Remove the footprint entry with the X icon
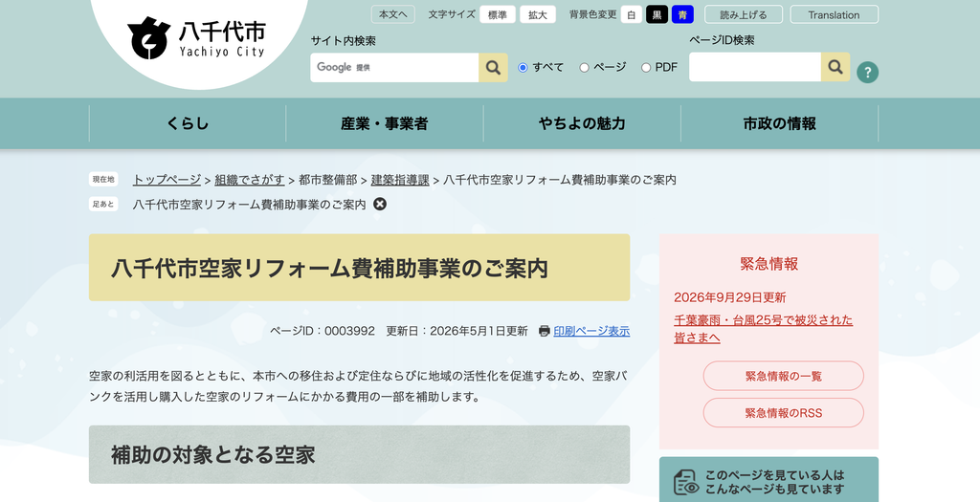Viewport: 980px width, 502px height. (x=380, y=205)
